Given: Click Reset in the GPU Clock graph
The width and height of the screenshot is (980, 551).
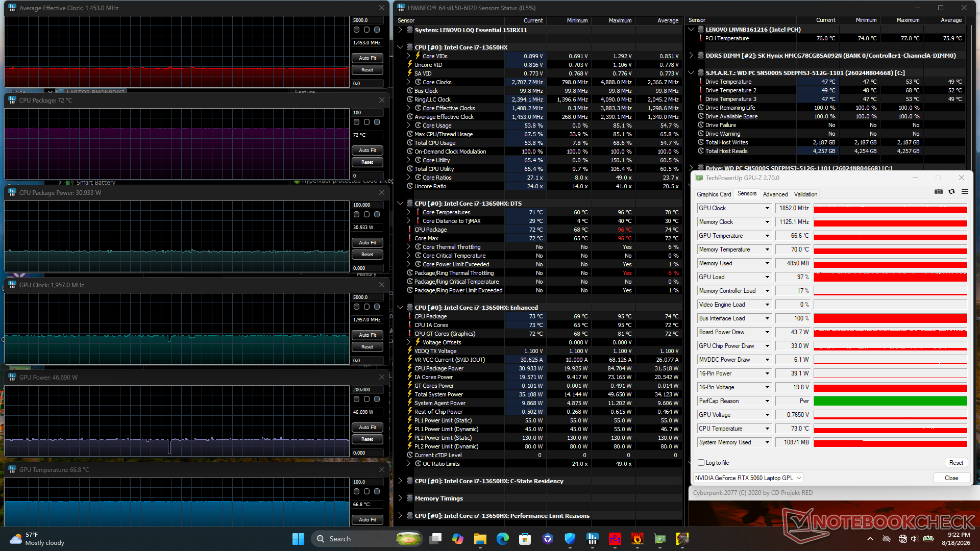Looking at the screenshot, I should point(367,347).
